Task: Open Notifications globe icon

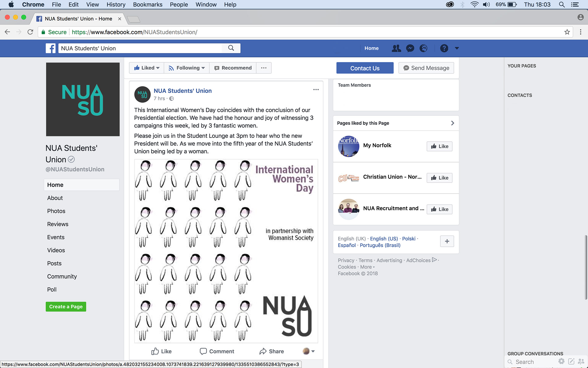Action: [x=424, y=48]
